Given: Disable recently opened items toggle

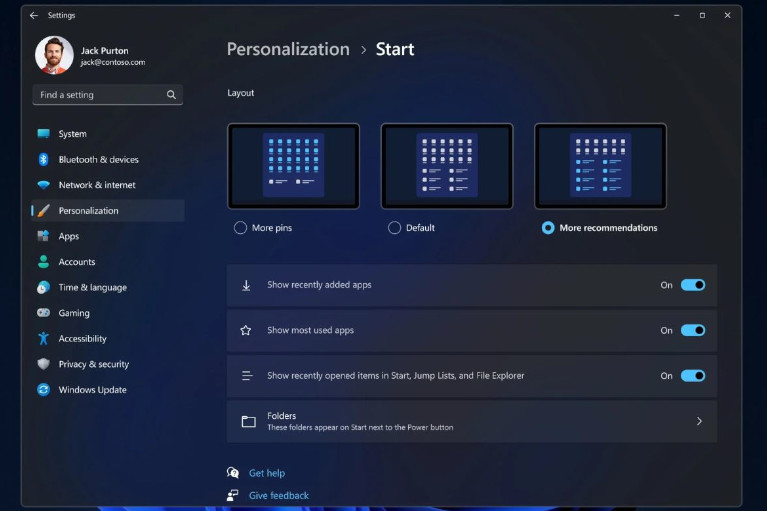Looking at the screenshot, I should point(693,376).
